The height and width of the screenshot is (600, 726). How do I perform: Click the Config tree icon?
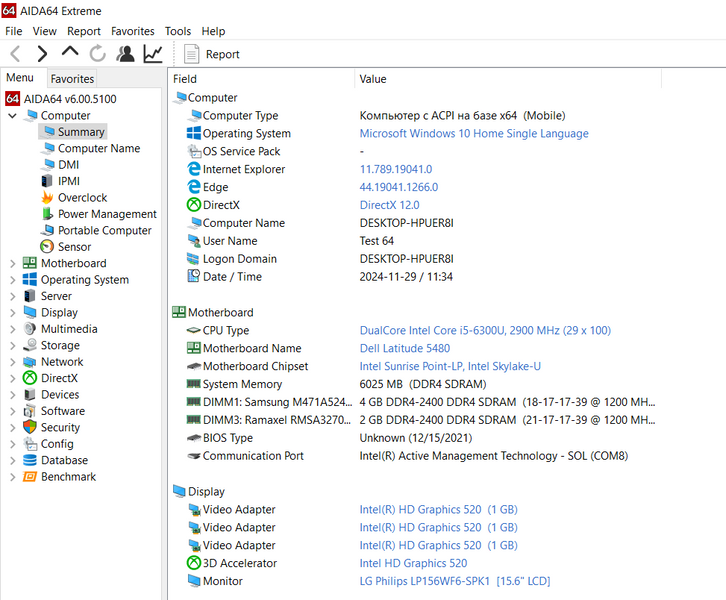point(30,444)
